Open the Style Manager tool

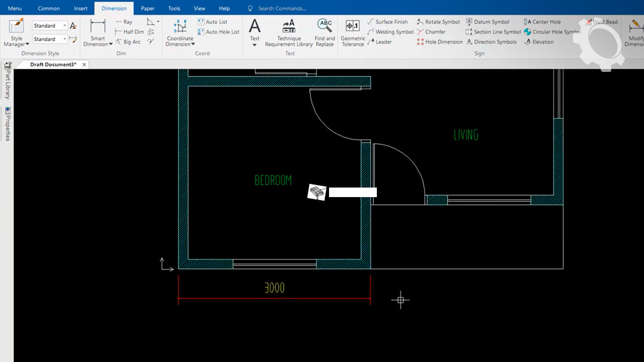pos(17,32)
